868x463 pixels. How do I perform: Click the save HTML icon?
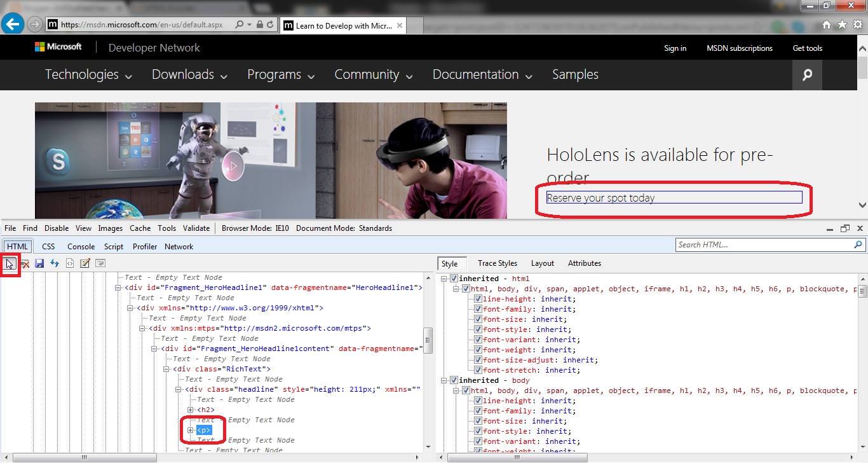coord(39,263)
